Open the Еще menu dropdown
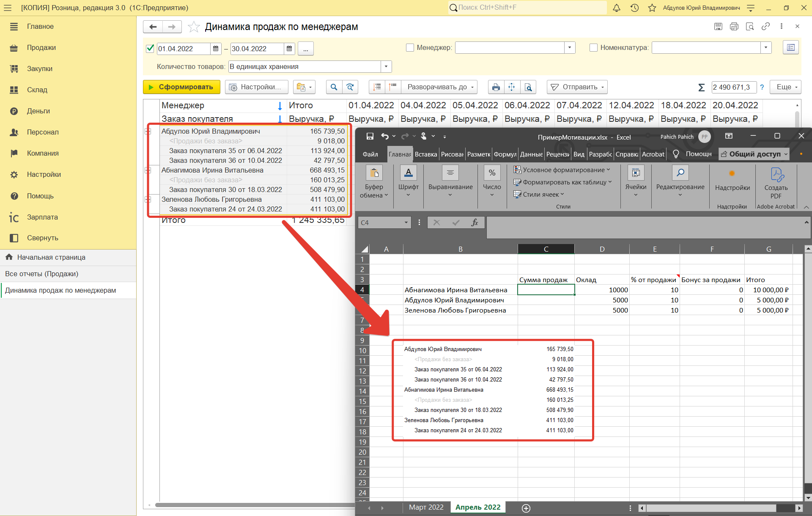Viewport: 812px width, 516px height. (786, 87)
